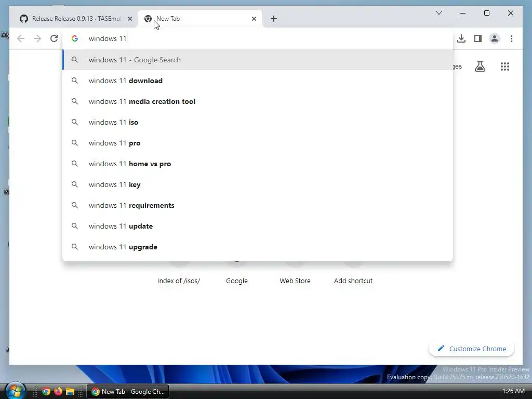
Task: Click the reload page icon
Action: pos(54,38)
